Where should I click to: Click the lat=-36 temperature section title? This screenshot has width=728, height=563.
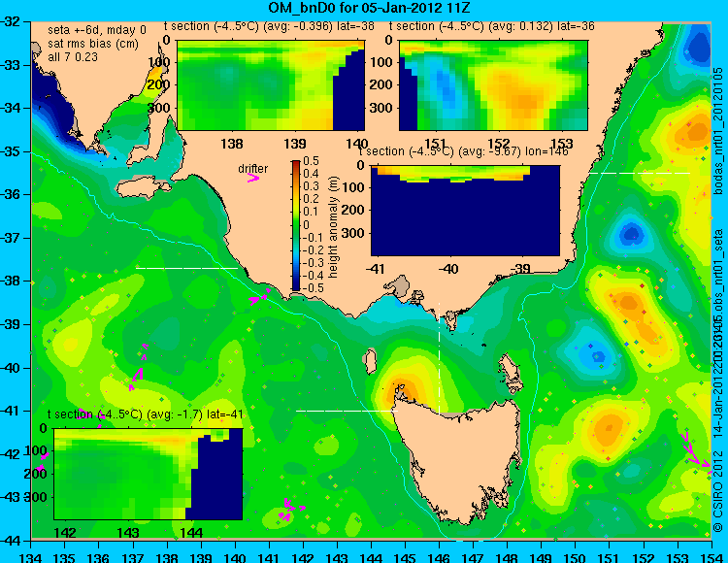tap(492, 26)
